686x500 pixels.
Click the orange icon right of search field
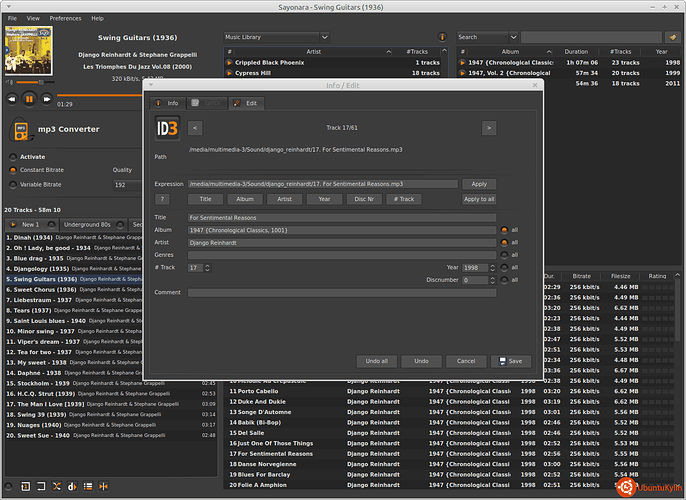(x=673, y=37)
